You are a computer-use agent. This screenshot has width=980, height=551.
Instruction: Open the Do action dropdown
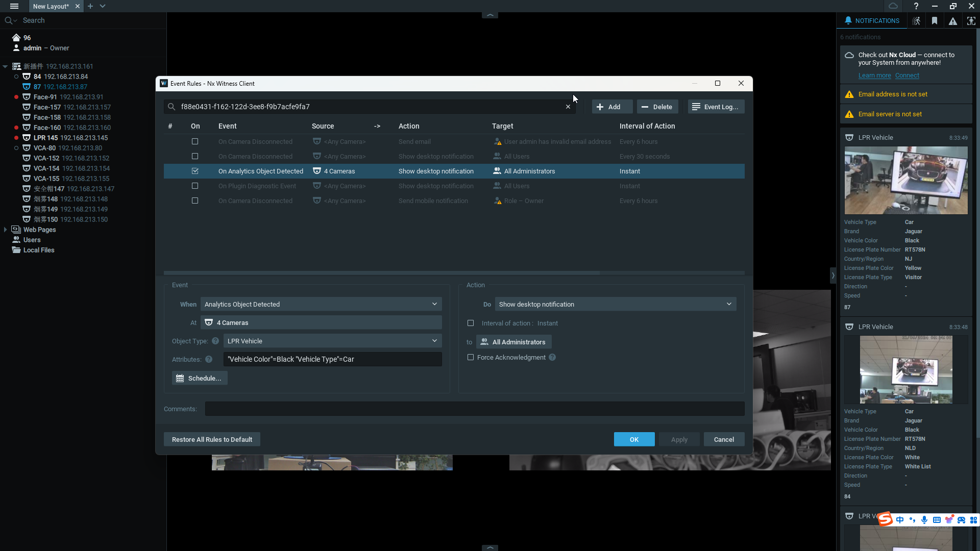pyautogui.click(x=615, y=304)
